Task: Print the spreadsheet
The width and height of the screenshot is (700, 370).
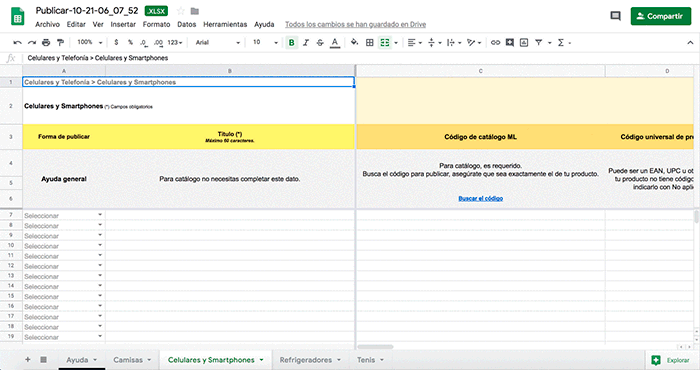Action: (46, 42)
